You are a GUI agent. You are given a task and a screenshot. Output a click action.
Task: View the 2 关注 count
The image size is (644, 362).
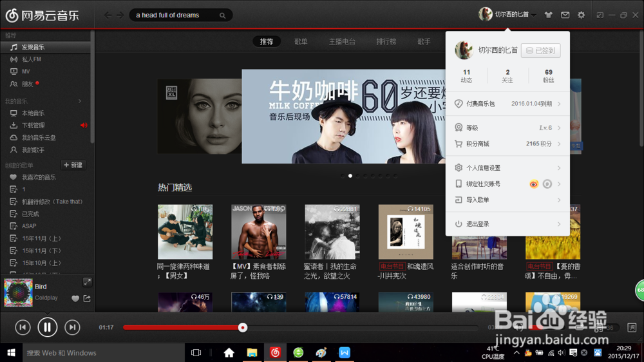click(507, 76)
